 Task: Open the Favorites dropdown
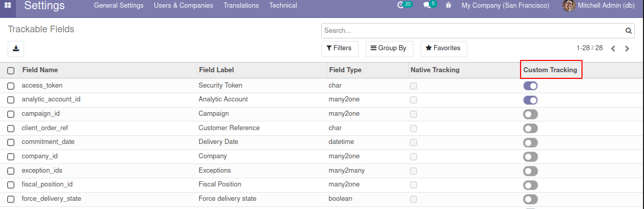[443, 48]
